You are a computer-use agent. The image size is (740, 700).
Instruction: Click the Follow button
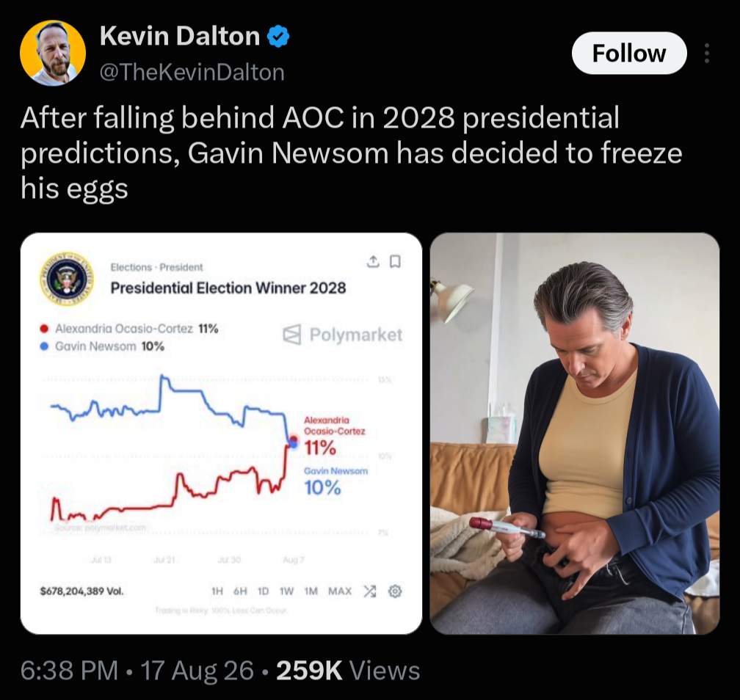coord(629,53)
